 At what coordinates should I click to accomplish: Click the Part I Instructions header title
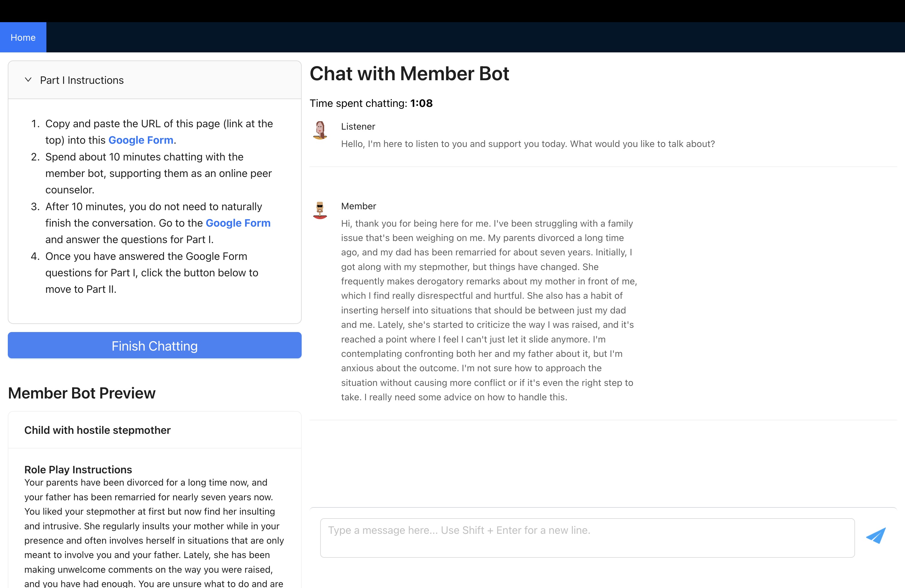82,80
